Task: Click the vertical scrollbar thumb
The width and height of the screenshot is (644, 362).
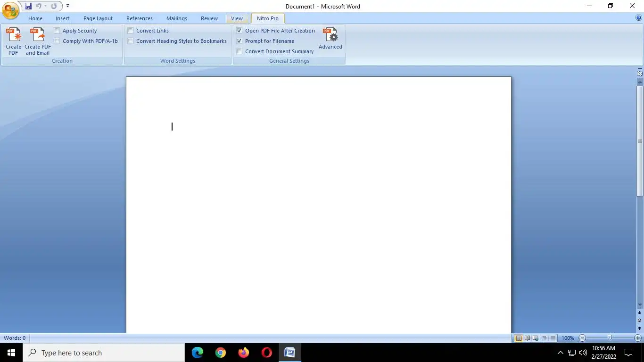Action: click(640, 141)
